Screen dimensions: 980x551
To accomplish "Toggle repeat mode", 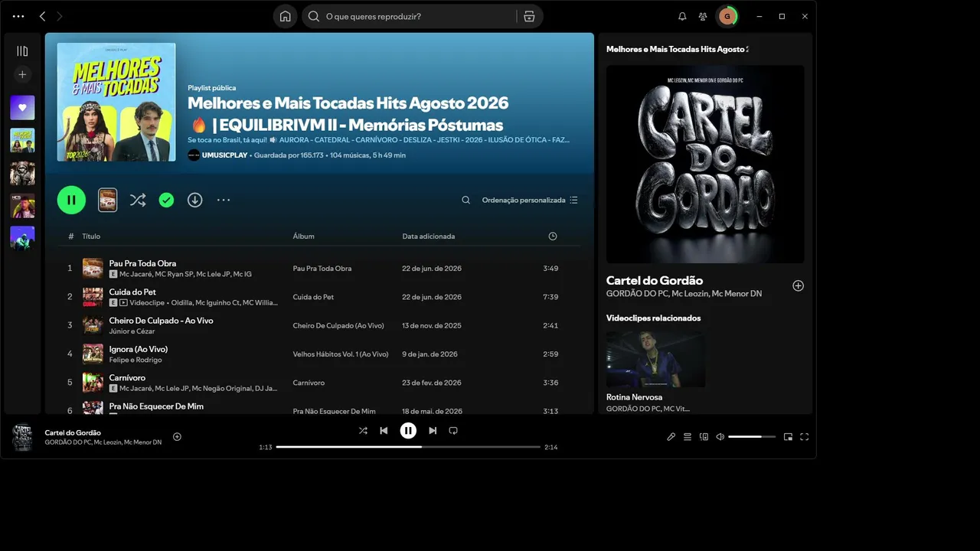I will 453,431.
